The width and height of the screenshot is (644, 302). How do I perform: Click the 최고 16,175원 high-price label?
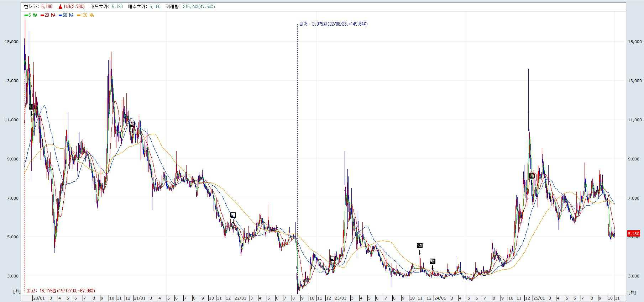61,291
